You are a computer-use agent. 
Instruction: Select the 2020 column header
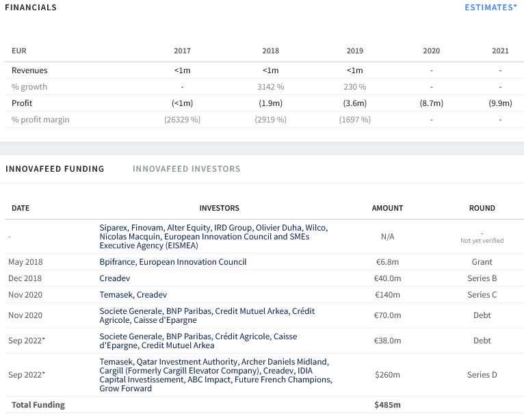[432, 51]
